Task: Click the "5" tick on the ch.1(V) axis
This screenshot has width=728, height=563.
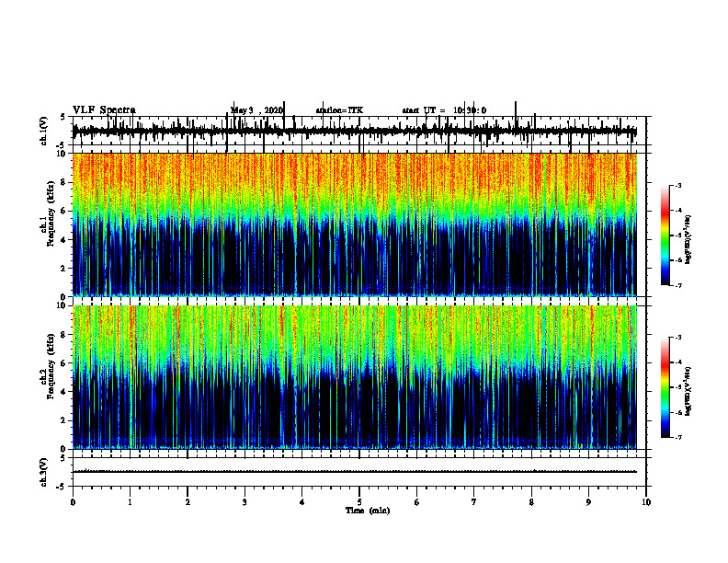Action: (63, 117)
